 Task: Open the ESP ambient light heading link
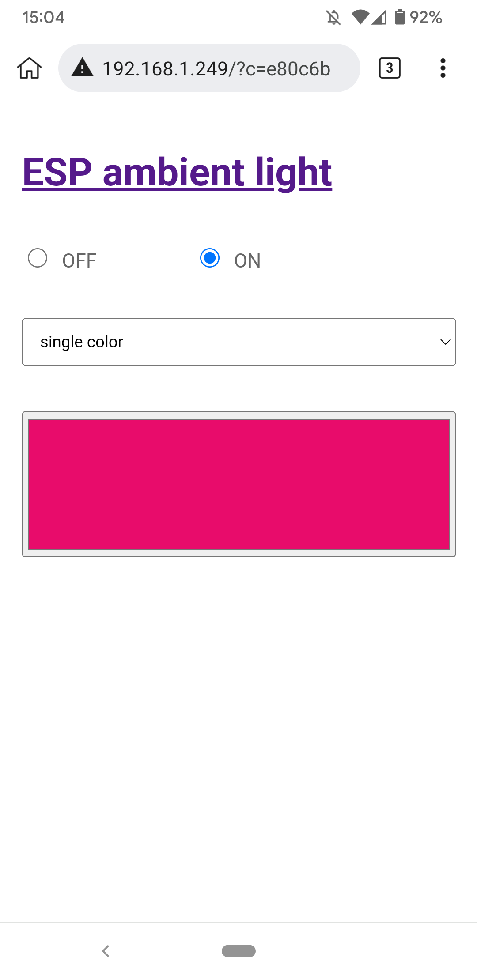[x=177, y=172]
